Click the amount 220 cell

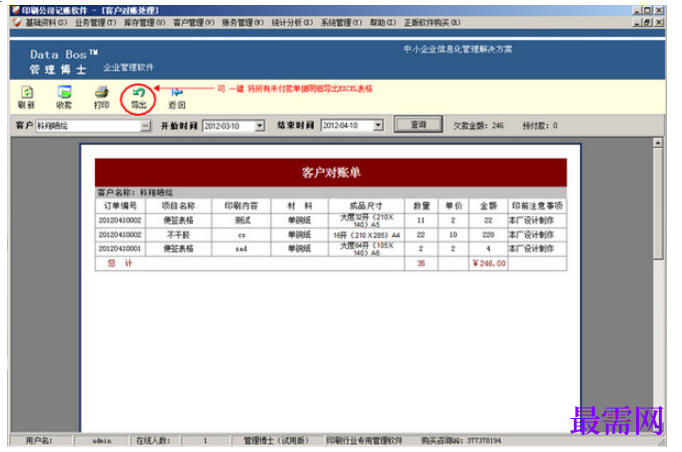tap(488, 235)
